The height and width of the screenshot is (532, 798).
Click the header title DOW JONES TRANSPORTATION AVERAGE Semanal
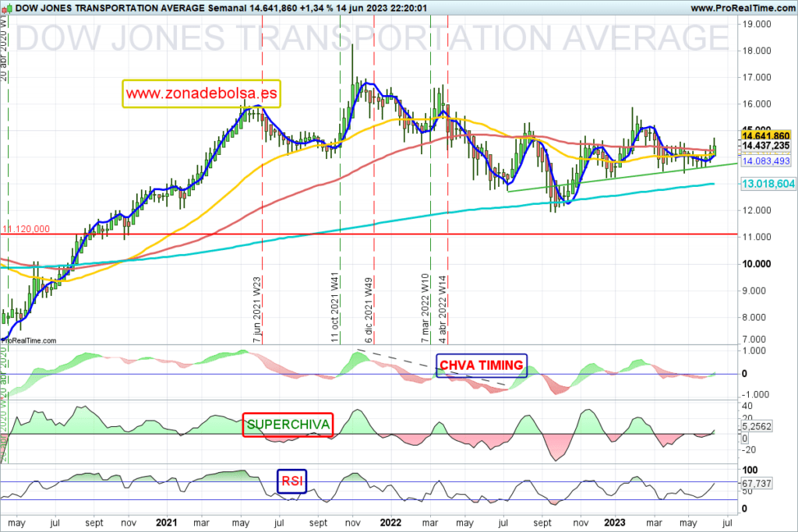[x=130, y=8]
